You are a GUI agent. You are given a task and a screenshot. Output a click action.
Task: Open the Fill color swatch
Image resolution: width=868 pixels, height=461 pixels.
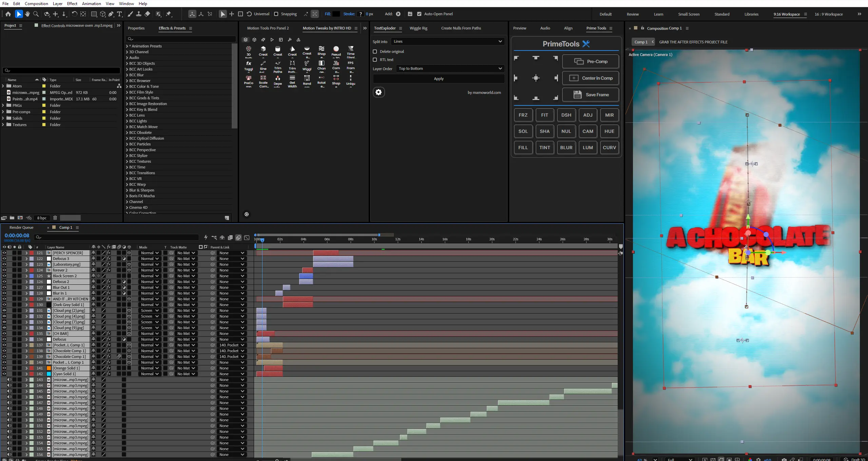(336, 14)
